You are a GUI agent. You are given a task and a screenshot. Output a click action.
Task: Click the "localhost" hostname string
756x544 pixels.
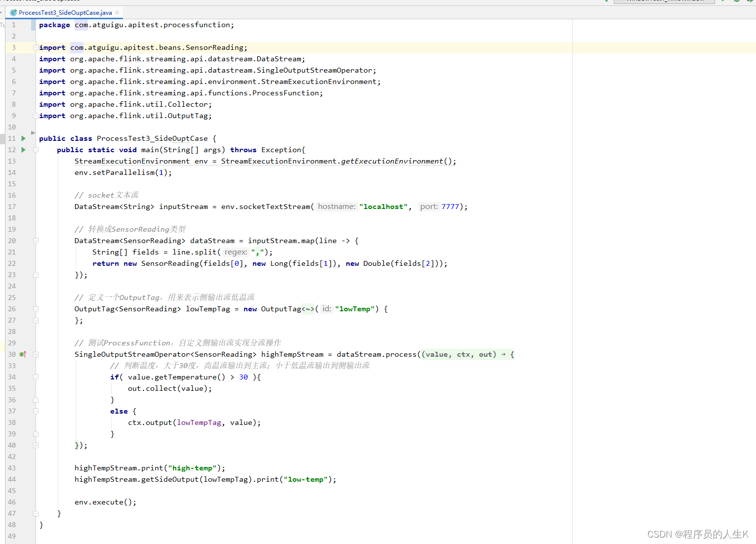[x=383, y=207]
